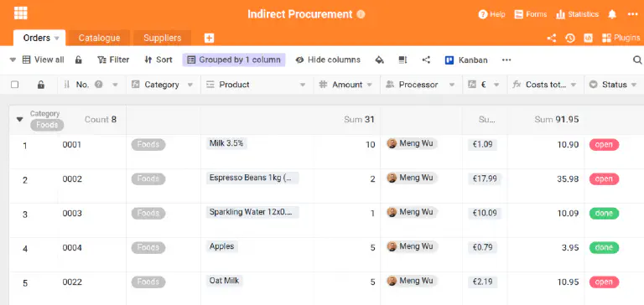The width and height of the screenshot is (644, 305).
Task: Open the Category column dropdown
Action: click(x=190, y=85)
